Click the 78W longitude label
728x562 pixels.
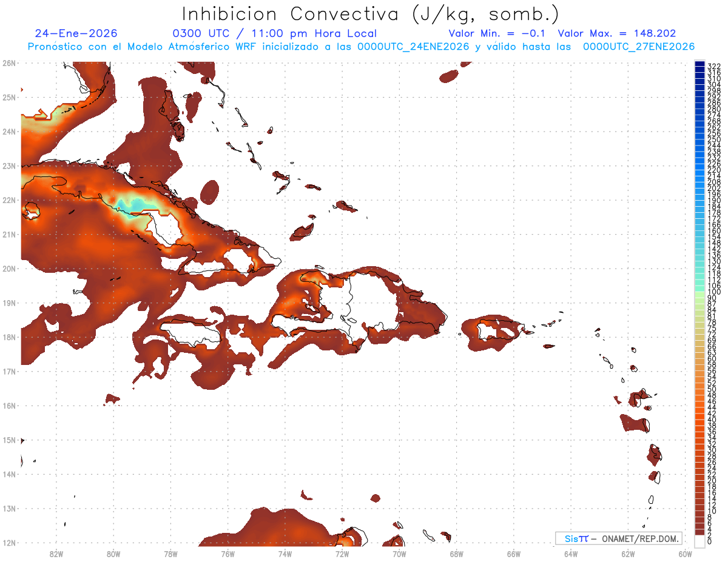point(170,554)
